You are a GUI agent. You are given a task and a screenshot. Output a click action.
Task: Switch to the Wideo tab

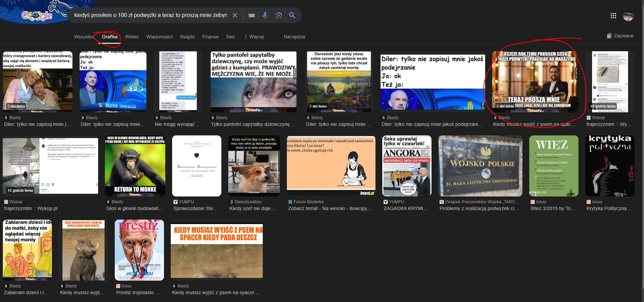132,37
